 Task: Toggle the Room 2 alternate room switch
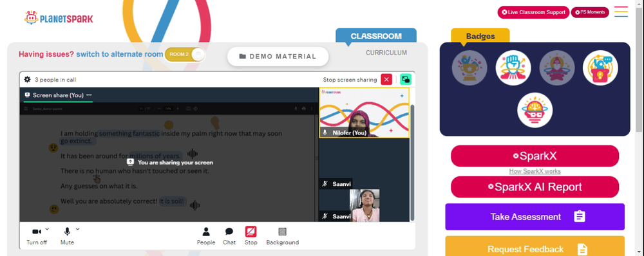click(185, 55)
